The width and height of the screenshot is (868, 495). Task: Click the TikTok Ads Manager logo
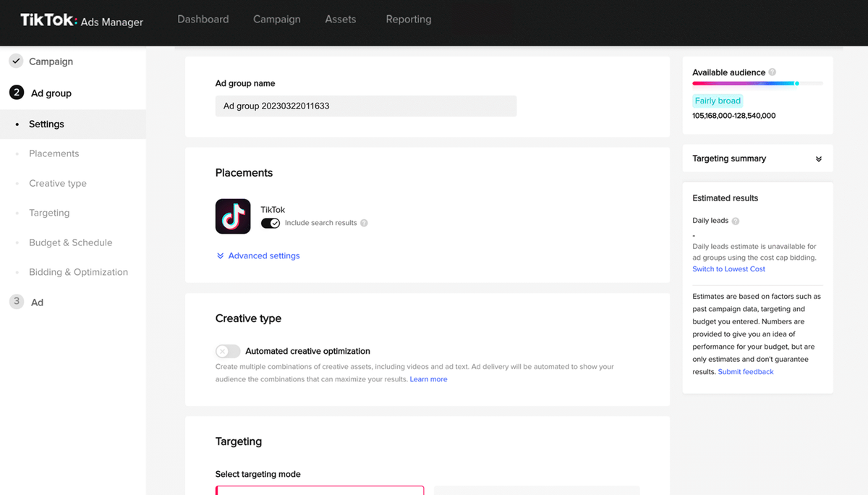(x=82, y=21)
